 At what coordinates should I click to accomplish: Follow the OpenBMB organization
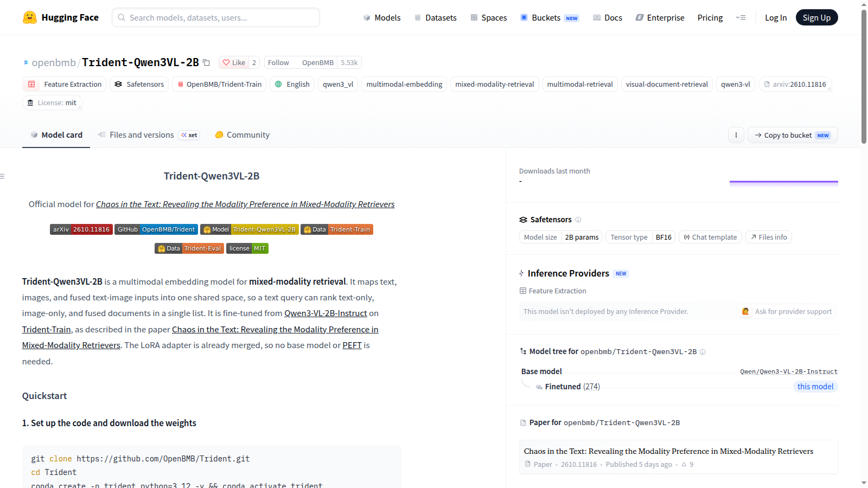278,62
